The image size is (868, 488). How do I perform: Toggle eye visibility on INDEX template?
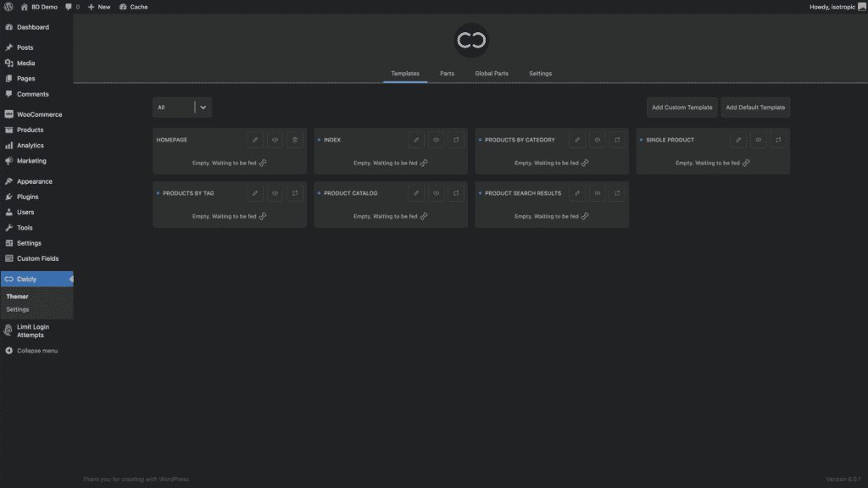pyautogui.click(x=436, y=140)
